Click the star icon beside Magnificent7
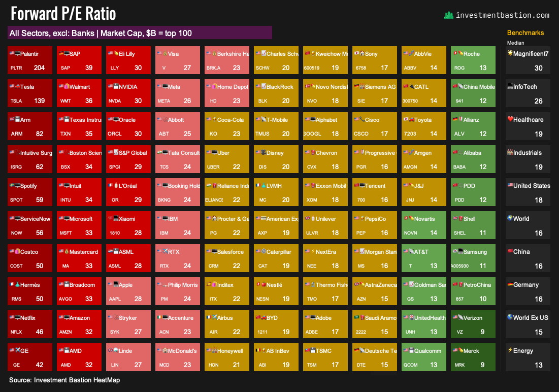 (510, 53)
